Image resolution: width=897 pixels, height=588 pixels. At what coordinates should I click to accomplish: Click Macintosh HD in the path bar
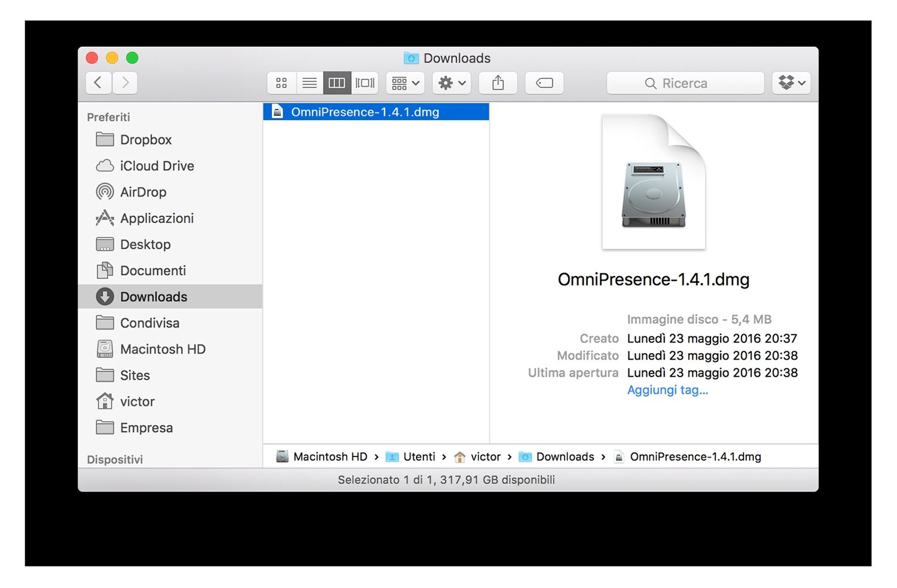322,457
